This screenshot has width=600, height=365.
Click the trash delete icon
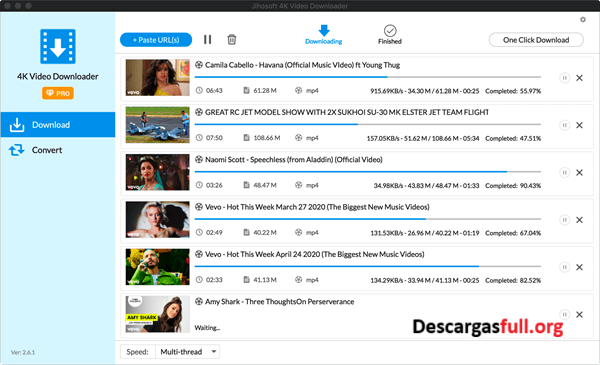(232, 39)
